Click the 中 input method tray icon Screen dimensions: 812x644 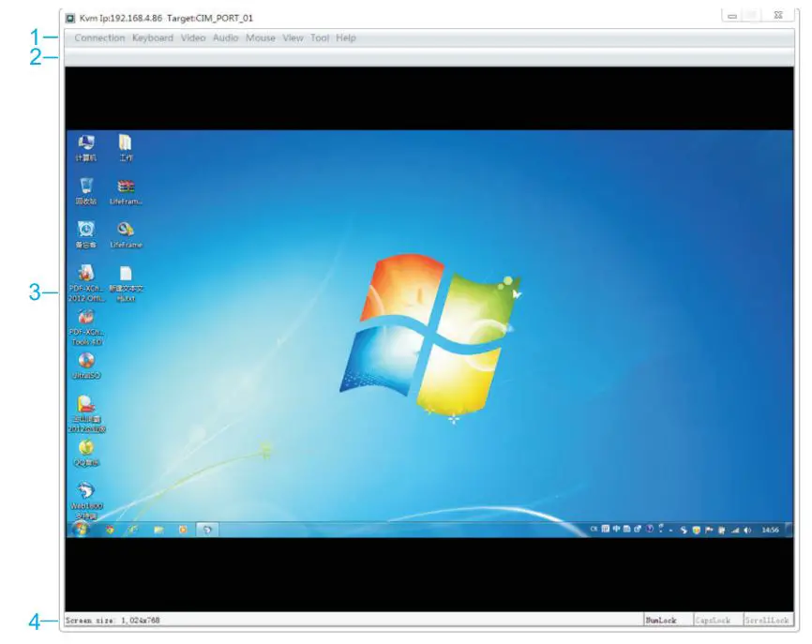[616, 529]
